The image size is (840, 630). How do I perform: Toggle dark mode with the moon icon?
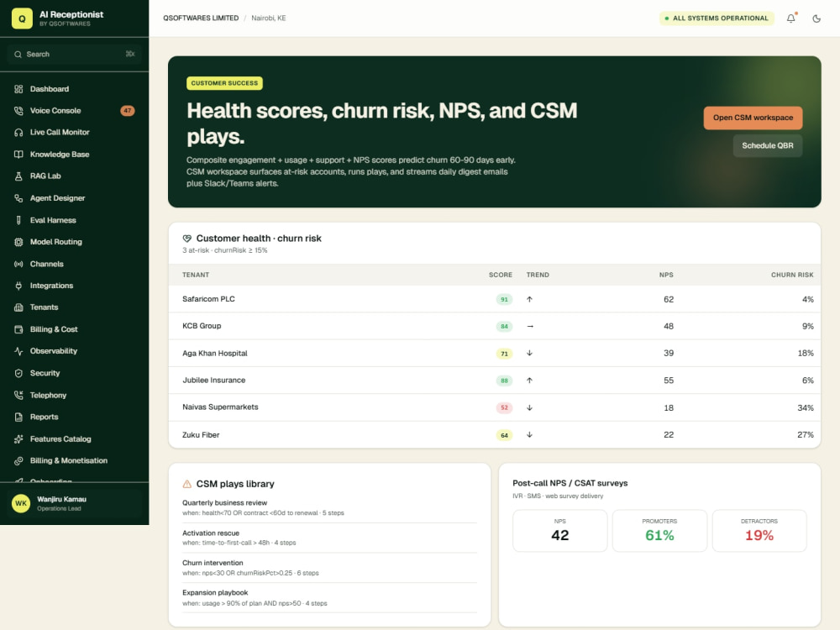pos(816,18)
